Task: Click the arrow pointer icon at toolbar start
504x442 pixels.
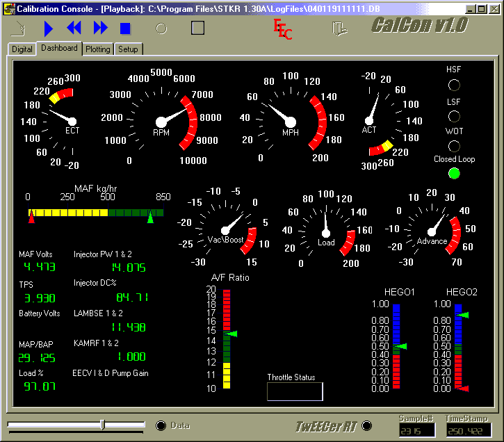Action: pos(18,28)
